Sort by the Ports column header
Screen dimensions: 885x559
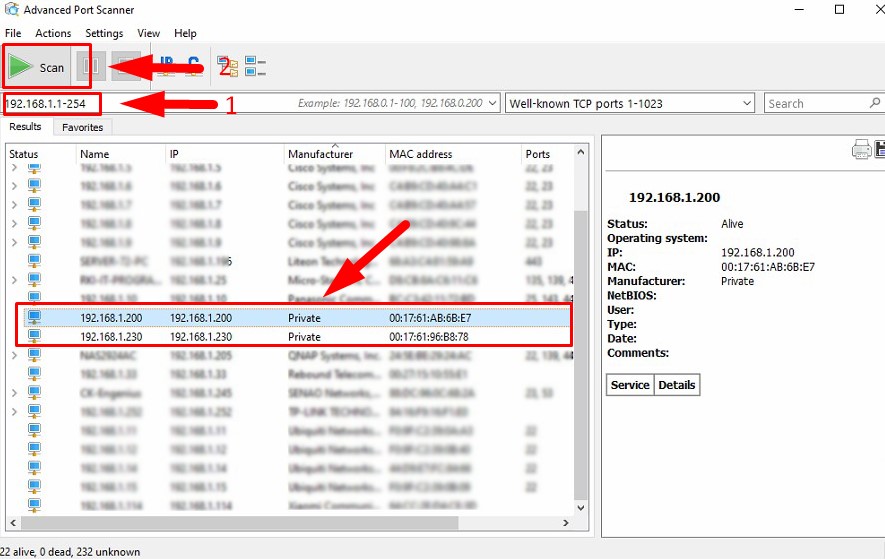546,154
